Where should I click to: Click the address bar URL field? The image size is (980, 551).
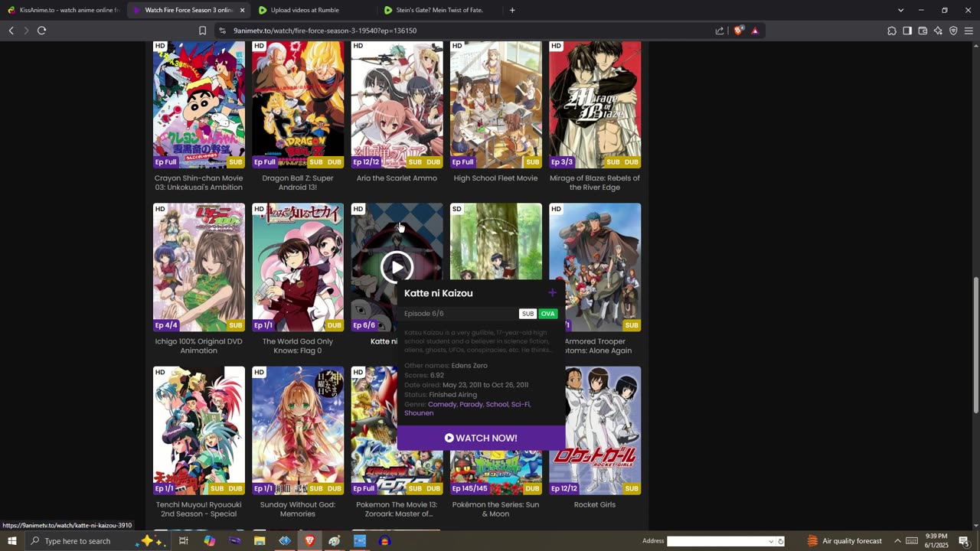467,31
